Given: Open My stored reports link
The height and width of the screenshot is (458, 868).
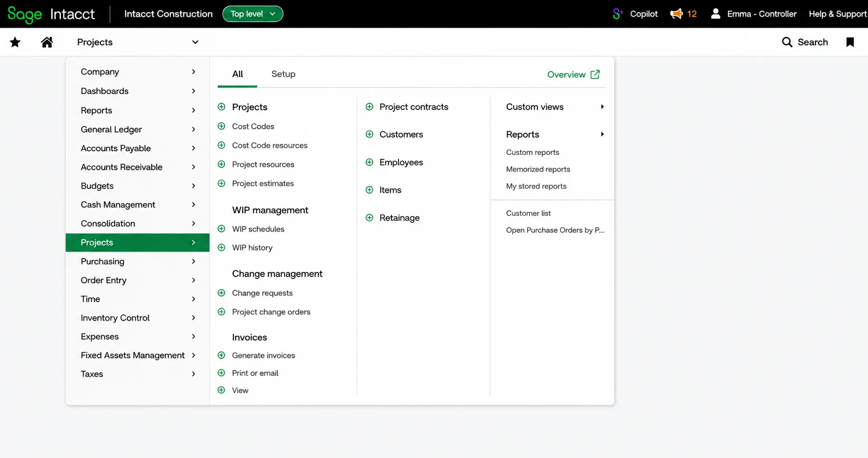Looking at the screenshot, I should [536, 186].
